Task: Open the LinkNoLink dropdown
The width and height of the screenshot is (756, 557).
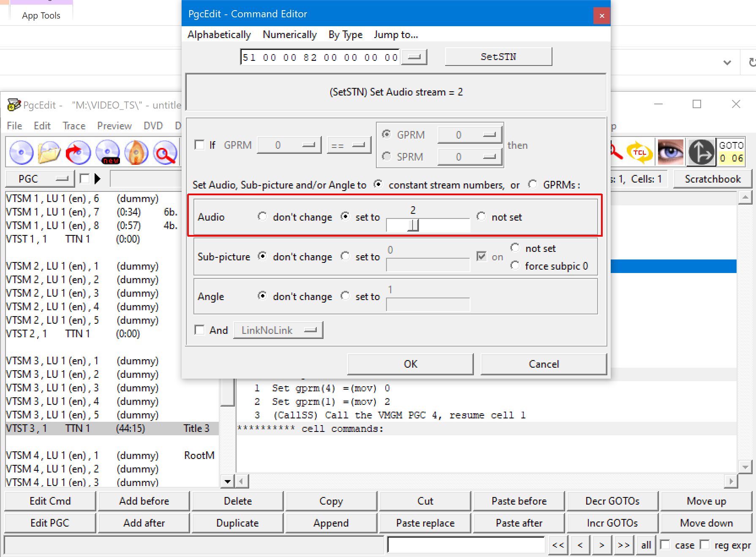Action: click(x=278, y=330)
